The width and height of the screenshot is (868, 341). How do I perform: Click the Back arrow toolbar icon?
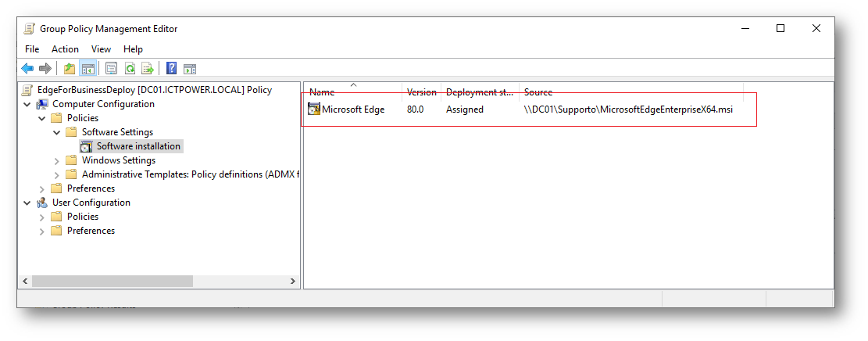(27, 69)
